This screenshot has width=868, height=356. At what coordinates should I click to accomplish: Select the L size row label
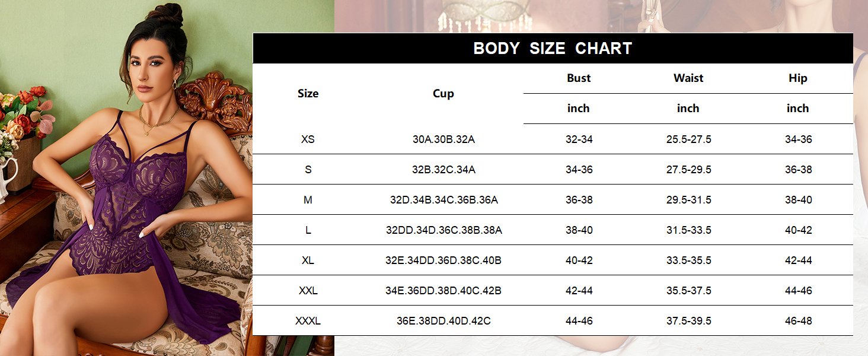308,230
